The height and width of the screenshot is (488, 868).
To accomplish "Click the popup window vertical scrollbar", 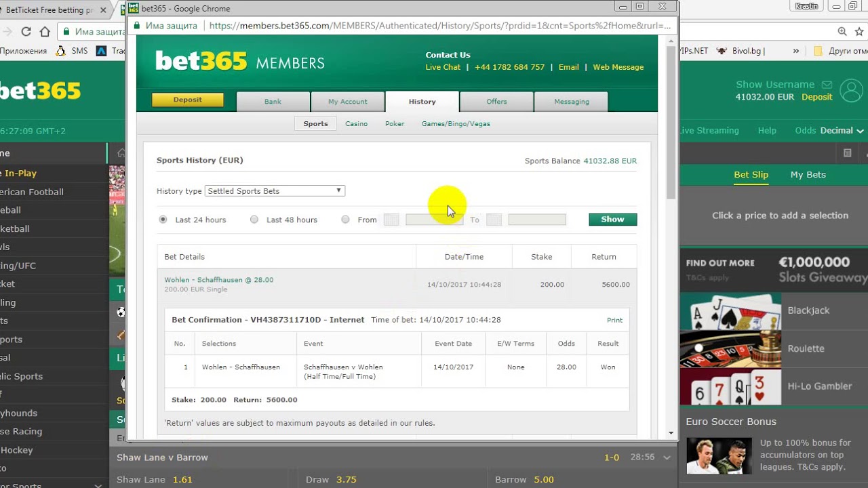I will [671, 122].
